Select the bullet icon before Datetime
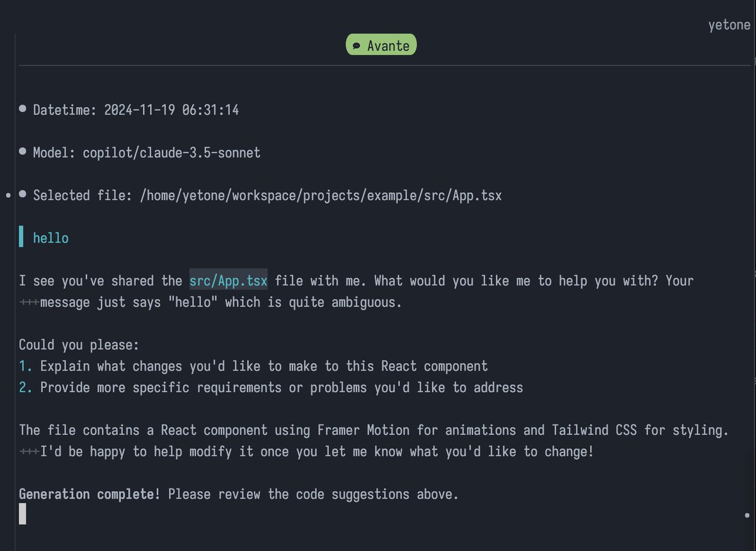This screenshot has height=551, width=756. pyautogui.click(x=22, y=108)
